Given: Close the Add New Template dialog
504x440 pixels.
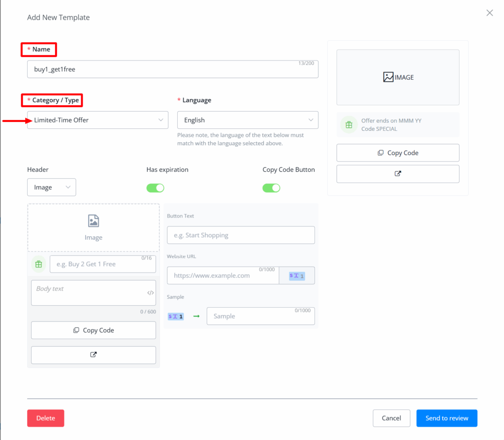Looking at the screenshot, I should click(489, 13).
